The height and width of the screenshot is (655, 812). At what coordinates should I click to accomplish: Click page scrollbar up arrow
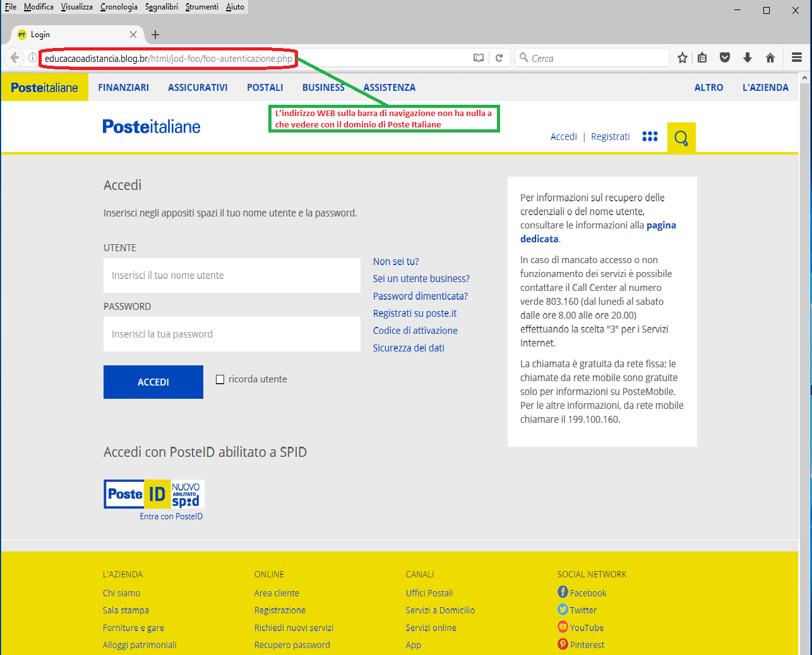pos(804,78)
